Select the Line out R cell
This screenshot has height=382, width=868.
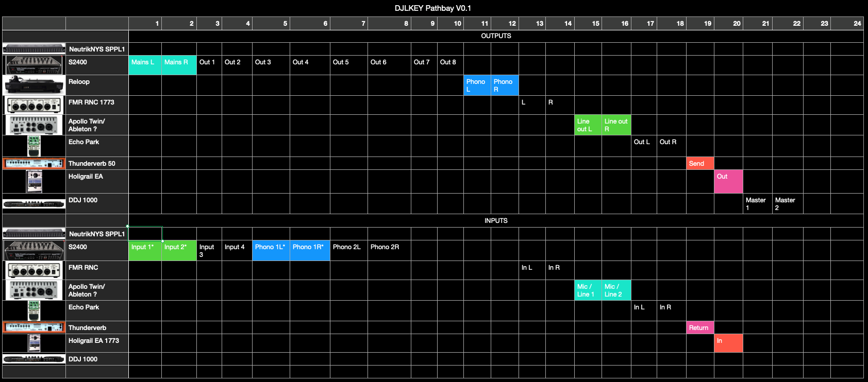pos(616,125)
